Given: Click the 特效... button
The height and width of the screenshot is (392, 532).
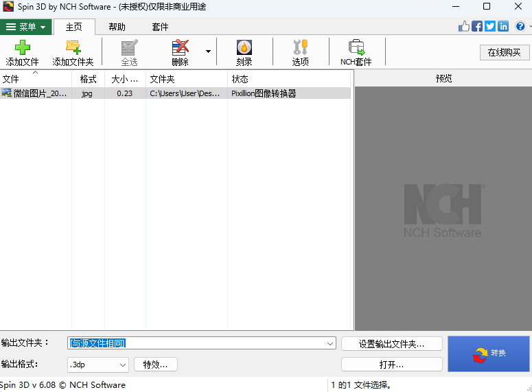Looking at the screenshot, I should (156, 365).
